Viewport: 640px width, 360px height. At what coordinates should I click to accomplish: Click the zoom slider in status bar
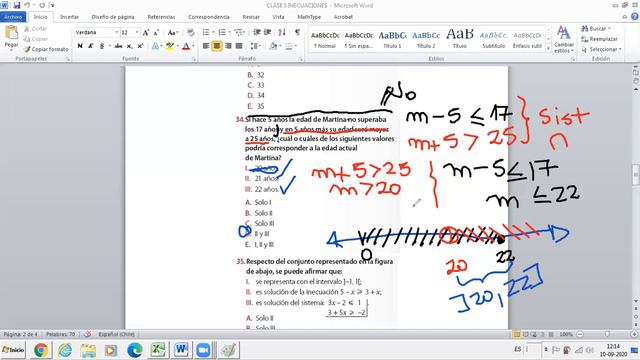607,334
